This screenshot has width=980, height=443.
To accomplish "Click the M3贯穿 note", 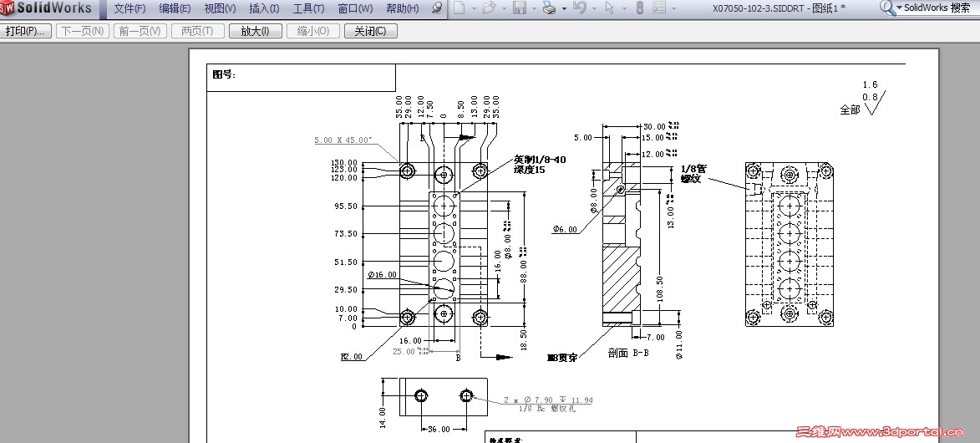I will (562, 358).
